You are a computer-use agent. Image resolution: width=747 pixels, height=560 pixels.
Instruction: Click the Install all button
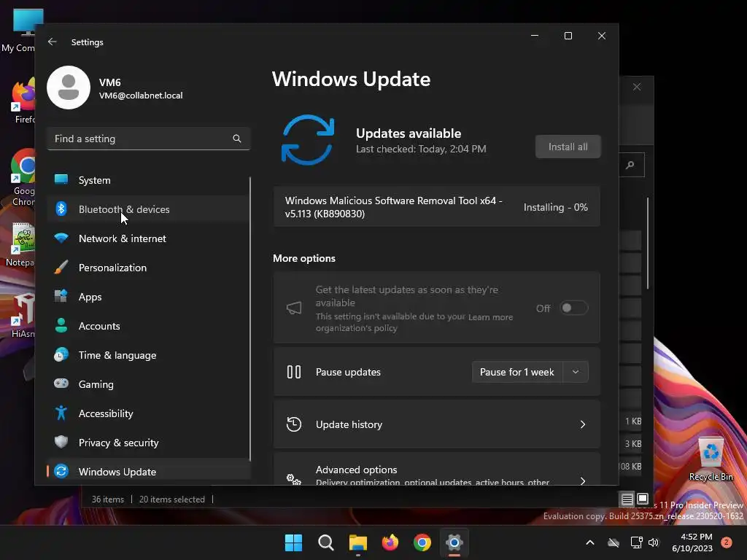pos(568,147)
